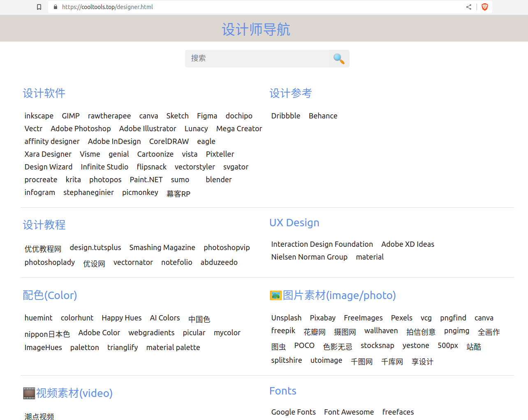This screenshot has height=420, width=528.
Task: Open the Mega Creator link
Action: (x=239, y=129)
